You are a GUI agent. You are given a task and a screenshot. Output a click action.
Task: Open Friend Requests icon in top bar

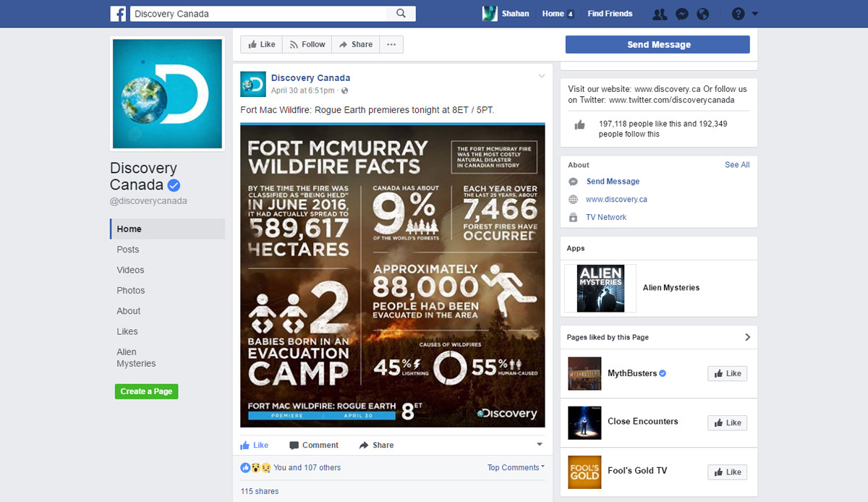point(659,14)
